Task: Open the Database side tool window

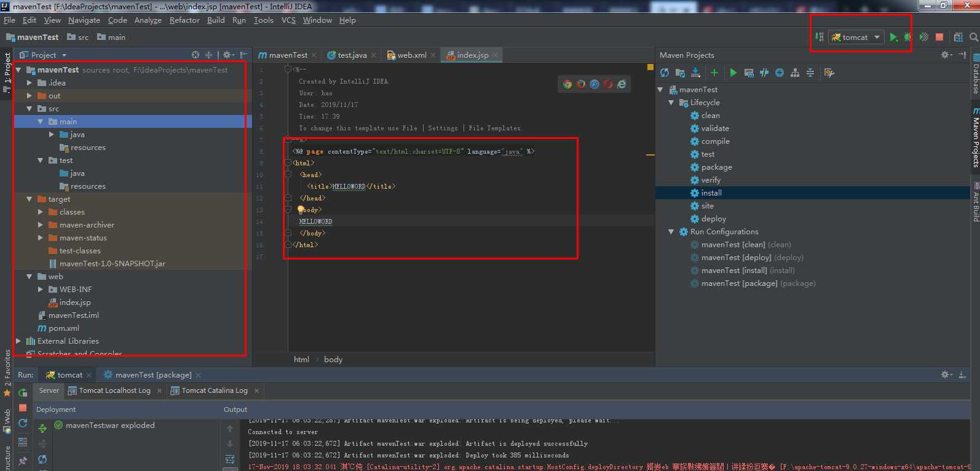Action: (975, 74)
